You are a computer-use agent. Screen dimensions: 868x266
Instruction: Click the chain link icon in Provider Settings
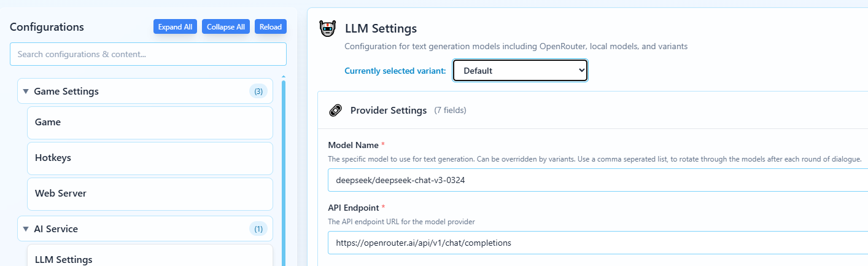335,111
